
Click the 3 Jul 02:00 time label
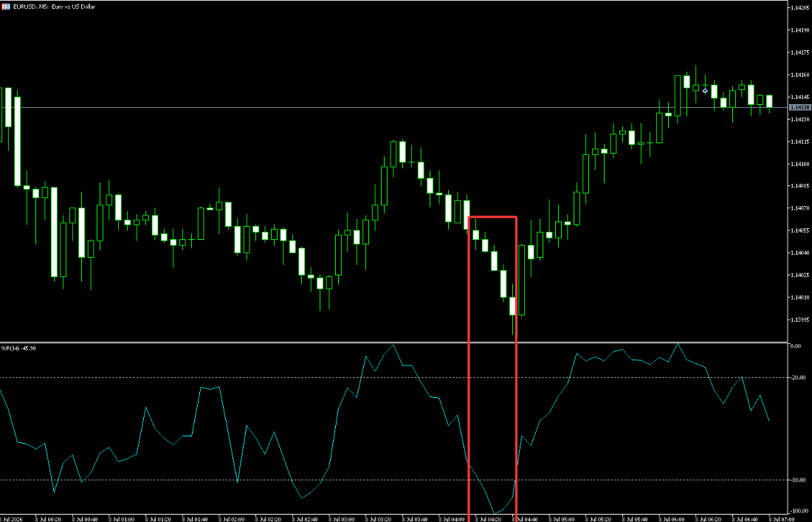click(232, 518)
